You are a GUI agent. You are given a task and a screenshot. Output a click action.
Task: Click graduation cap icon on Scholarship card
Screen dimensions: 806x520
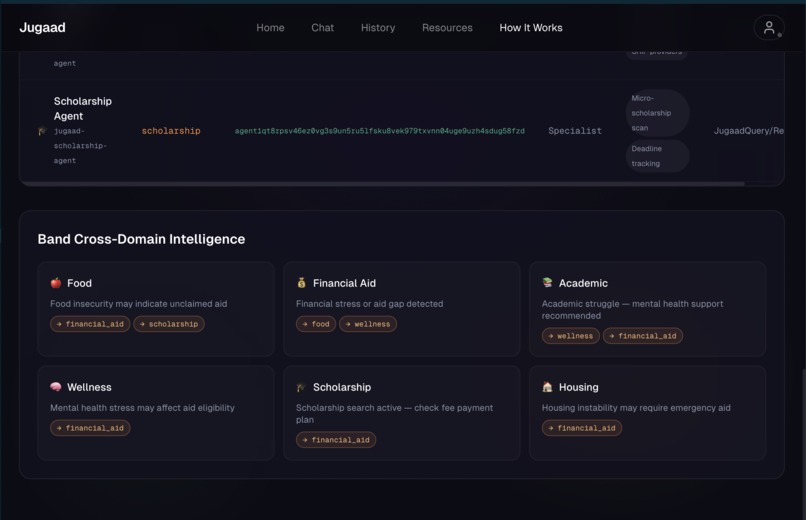302,387
